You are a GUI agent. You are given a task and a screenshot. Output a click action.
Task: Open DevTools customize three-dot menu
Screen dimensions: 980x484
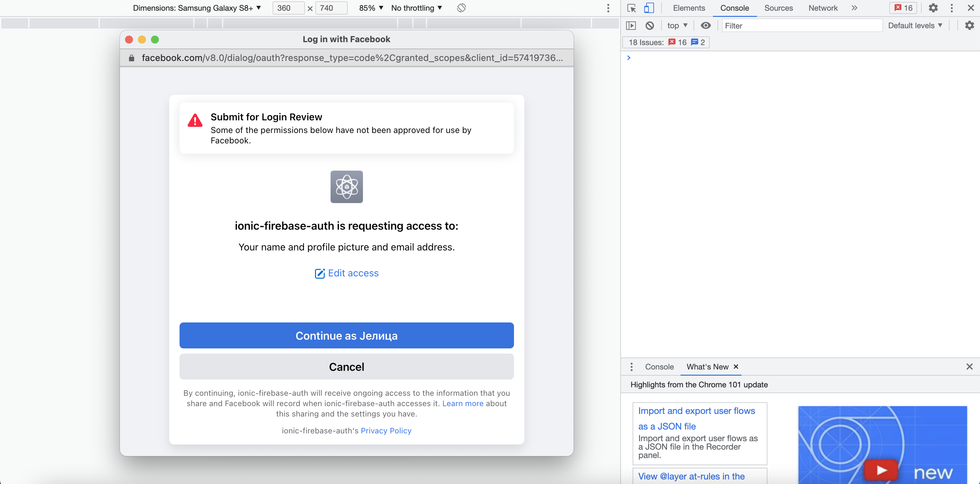click(x=952, y=8)
